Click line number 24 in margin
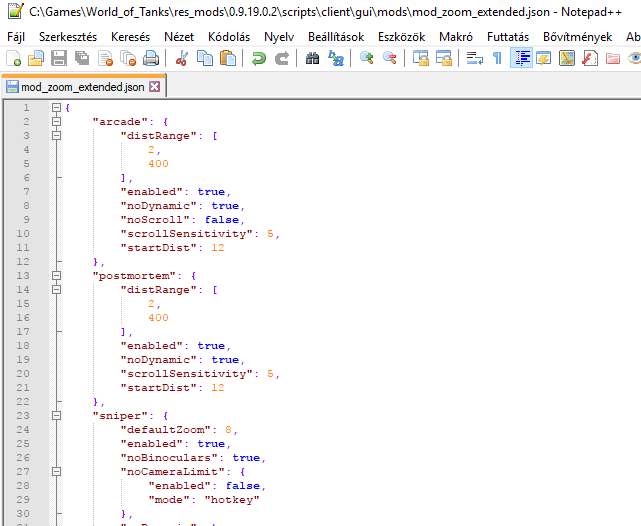Image resolution: width=641 pixels, height=526 pixels. (x=23, y=430)
